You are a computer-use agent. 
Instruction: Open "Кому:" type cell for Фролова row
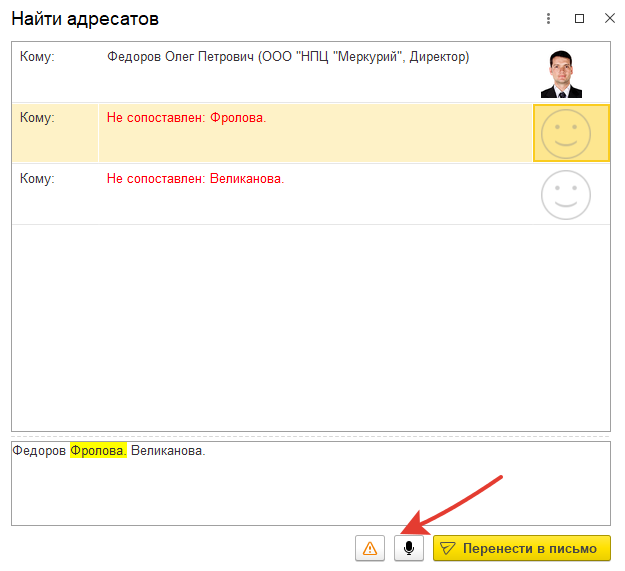click(x=38, y=118)
